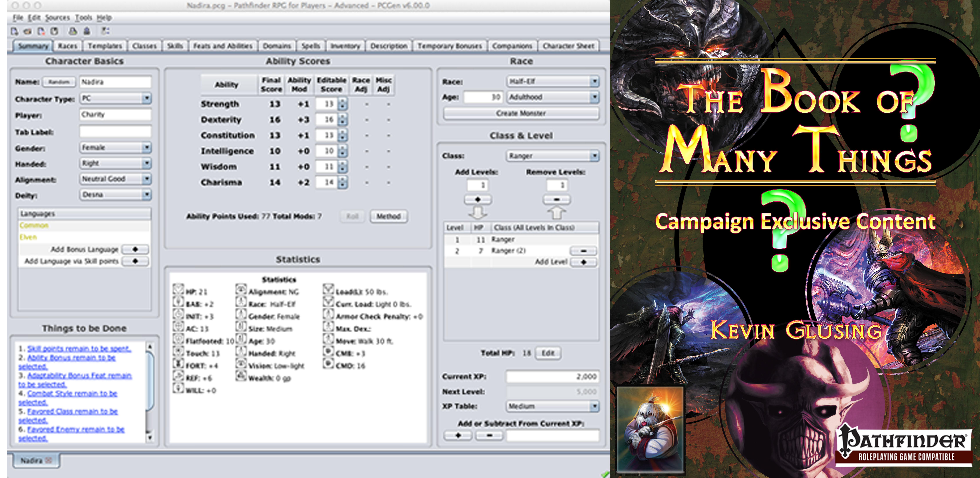Open the Favored Enemy remain to be selected link
Viewport: 980px width, 478px height.
[72, 434]
